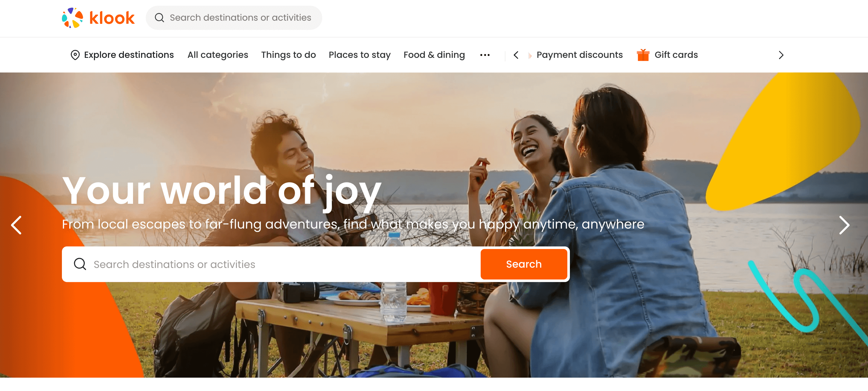Screen dimensions: 868x391
Task: Click the header search magnifier icon
Action: click(159, 17)
